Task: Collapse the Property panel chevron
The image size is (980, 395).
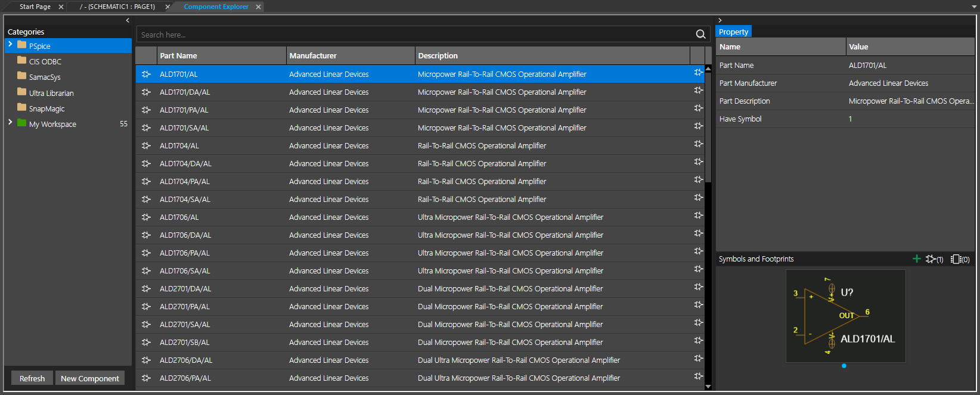Action: pos(720,21)
